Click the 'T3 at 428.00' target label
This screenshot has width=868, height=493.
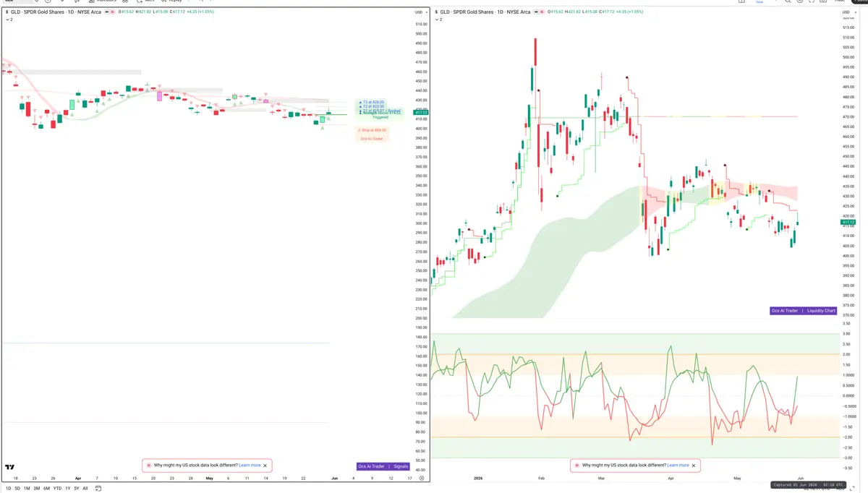tap(372, 102)
